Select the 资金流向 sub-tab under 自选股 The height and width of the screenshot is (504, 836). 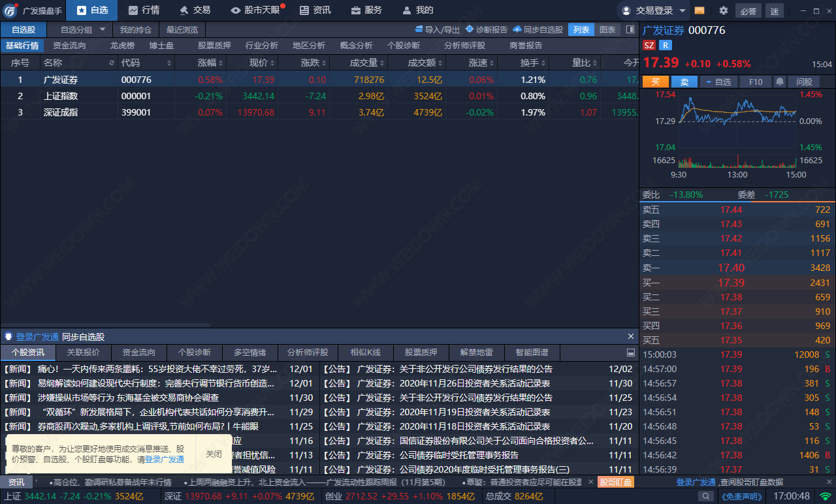[69, 46]
